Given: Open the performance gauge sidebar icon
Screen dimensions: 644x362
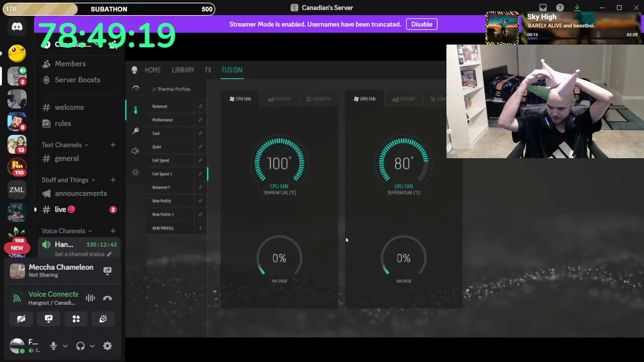Looking at the screenshot, I should coord(135,89).
